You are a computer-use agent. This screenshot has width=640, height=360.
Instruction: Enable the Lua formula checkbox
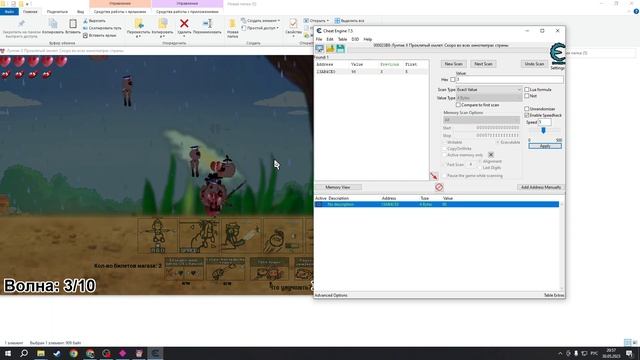(527, 89)
